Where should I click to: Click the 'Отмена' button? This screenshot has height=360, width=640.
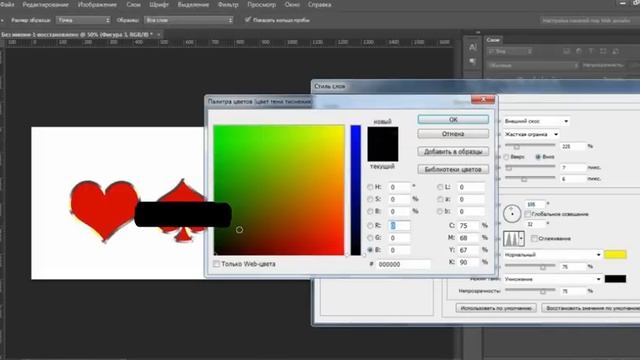coord(453,134)
